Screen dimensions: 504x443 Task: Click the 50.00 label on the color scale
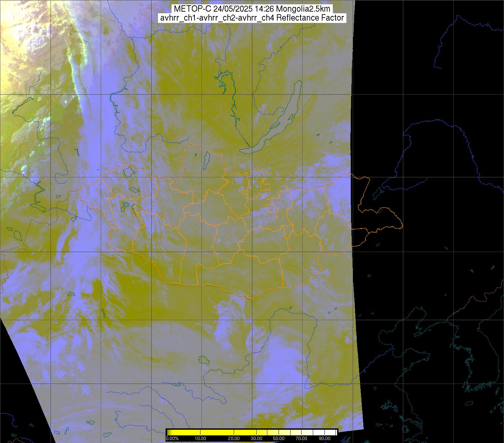point(279,439)
